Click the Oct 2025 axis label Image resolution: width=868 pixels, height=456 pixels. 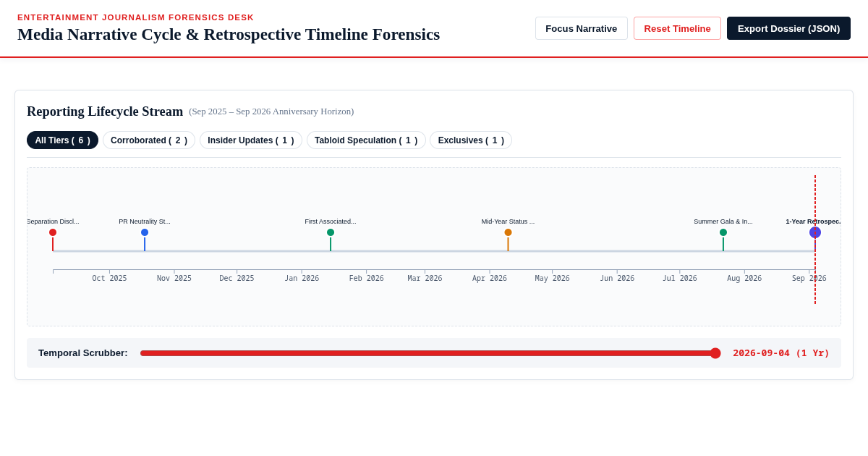click(x=109, y=279)
